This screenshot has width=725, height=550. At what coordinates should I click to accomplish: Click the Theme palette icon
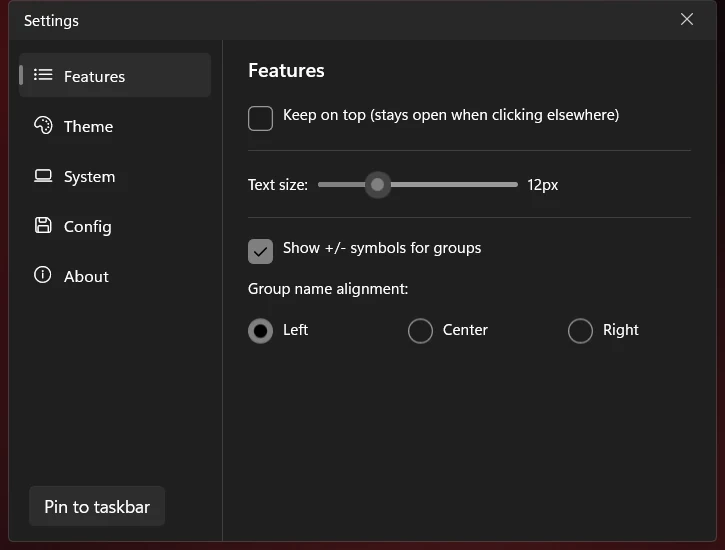tap(43, 125)
